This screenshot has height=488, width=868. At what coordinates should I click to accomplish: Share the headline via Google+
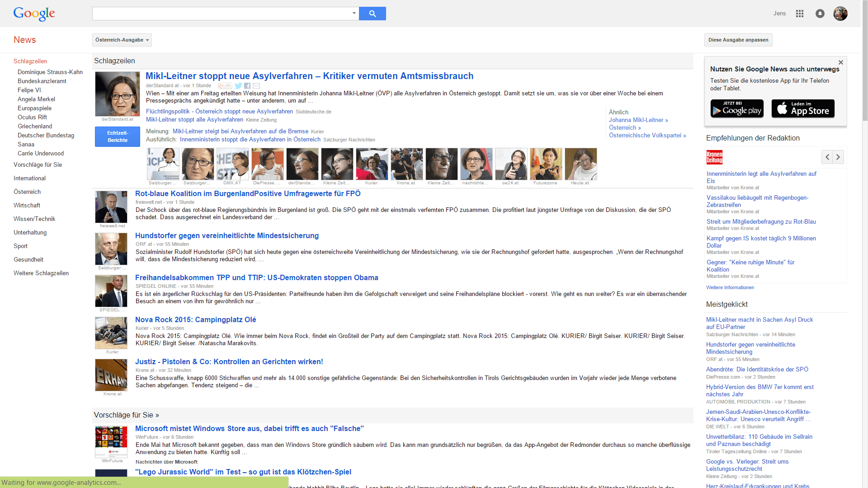[225, 86]
